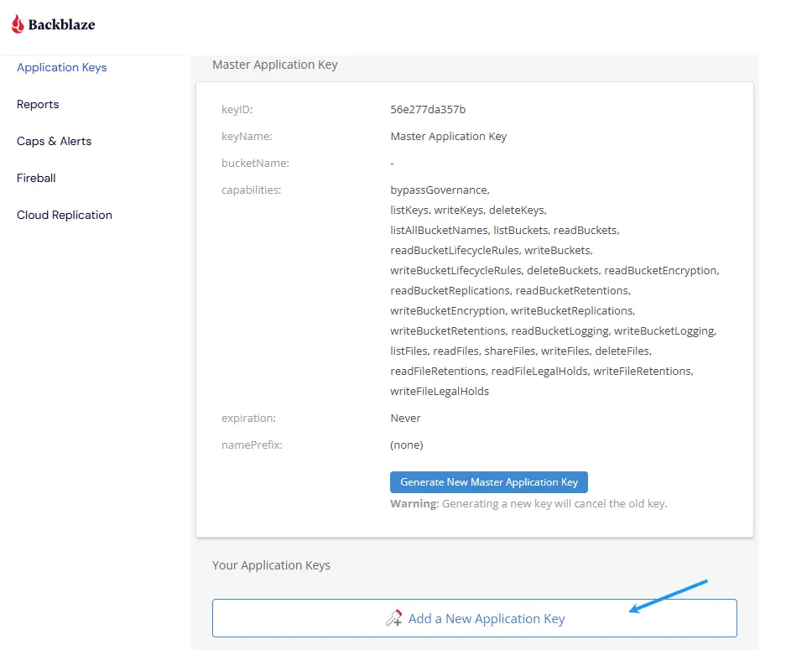
Task: Open Reports in the sidebar
Action: tap(38, 104)
